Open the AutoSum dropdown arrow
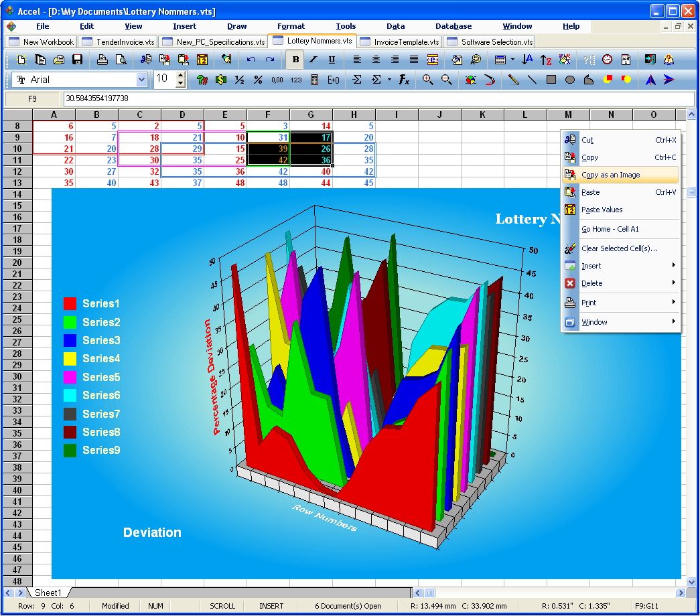Viewport: 700px width, 616px height. pyautogui.click(x=389, y=80)
